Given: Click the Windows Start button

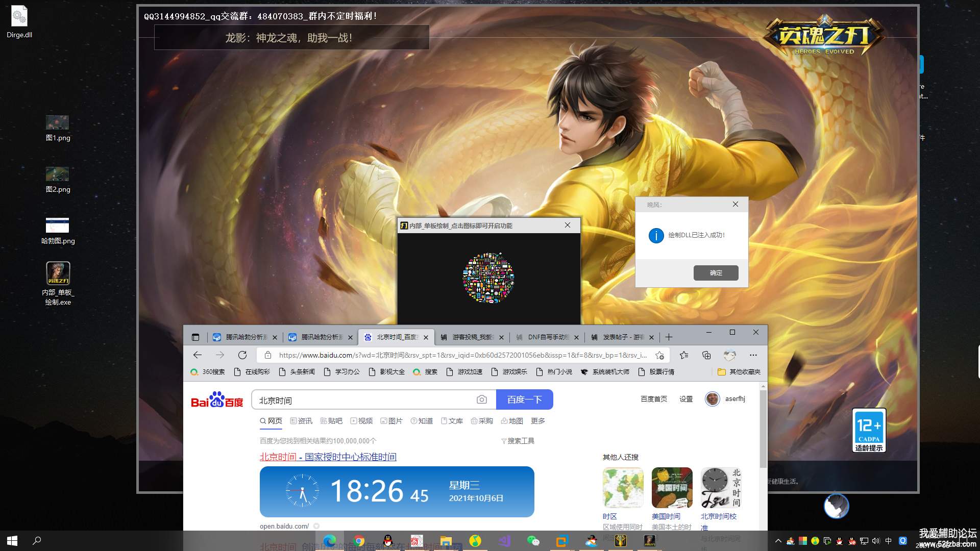Looking at the screenshot, I should (12, 540).
